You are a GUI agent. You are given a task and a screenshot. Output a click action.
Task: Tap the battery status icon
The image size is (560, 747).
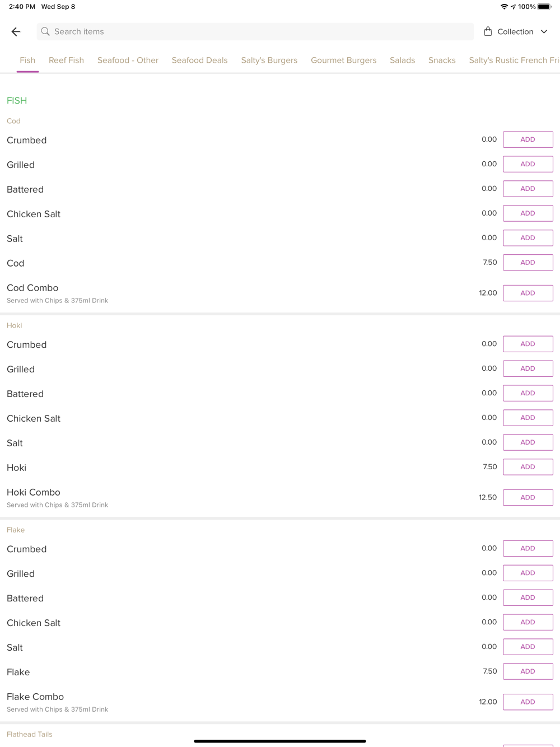(544, 7)
